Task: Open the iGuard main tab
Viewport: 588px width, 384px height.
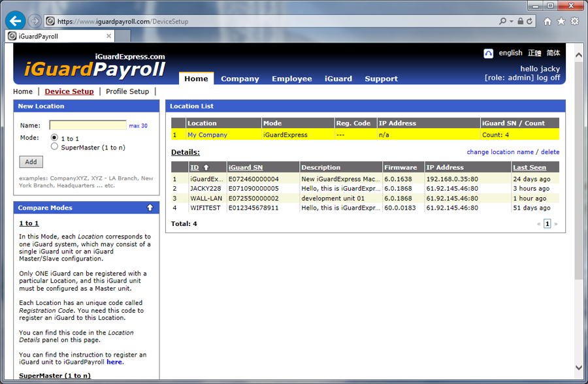Action: [x=338, y=79]
